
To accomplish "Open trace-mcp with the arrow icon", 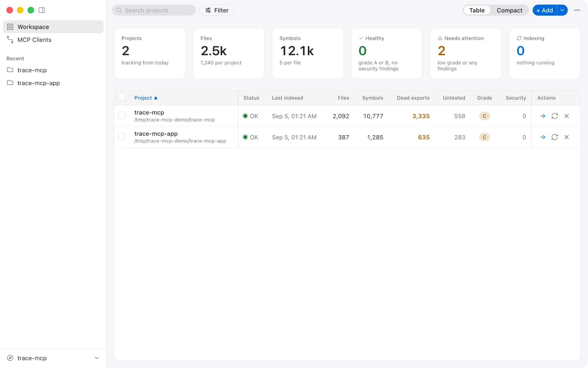I will point(543,116).
